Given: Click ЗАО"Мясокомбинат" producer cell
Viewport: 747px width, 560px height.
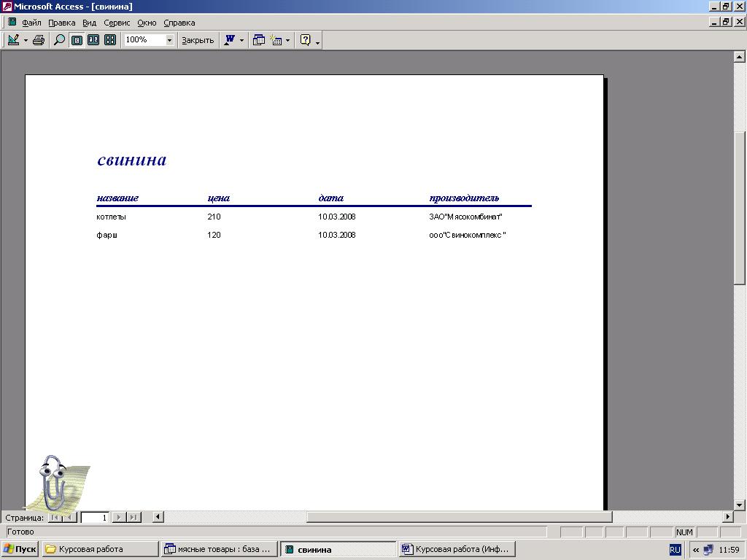Looking at the screenshot, I should click(465, 217).
